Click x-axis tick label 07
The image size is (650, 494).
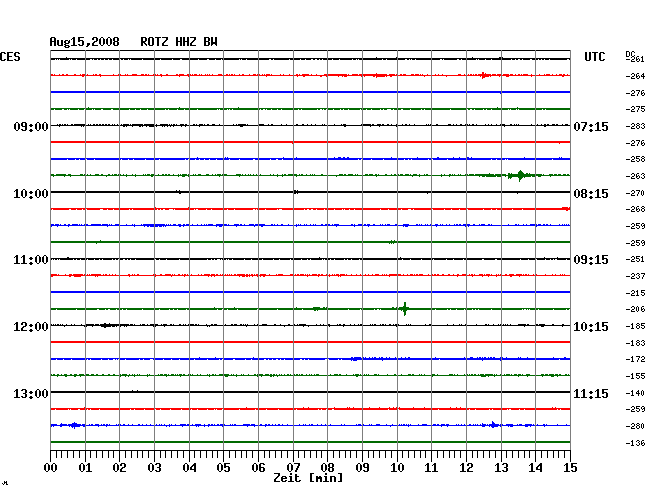pyautogui.click(x=293, y=468)
